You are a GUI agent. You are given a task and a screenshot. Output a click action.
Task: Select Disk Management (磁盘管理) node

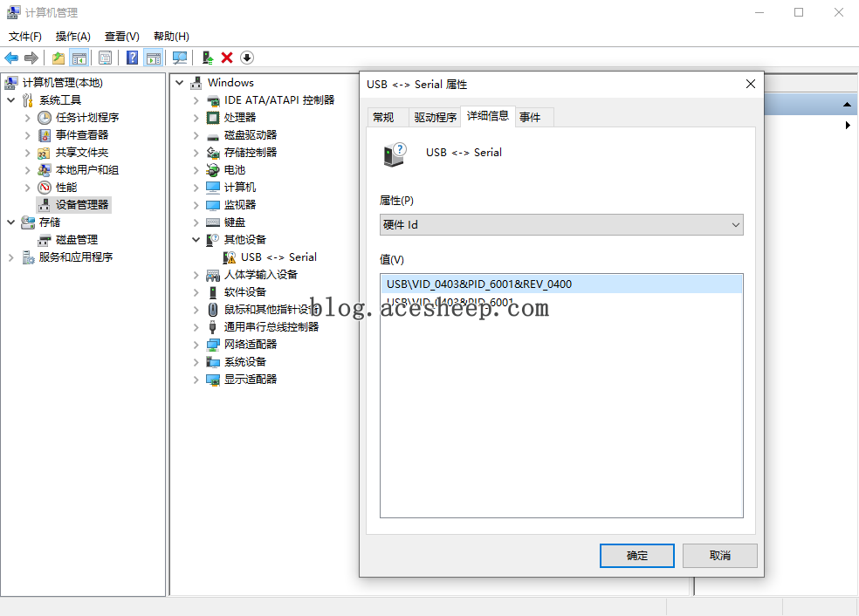[77, 240]
